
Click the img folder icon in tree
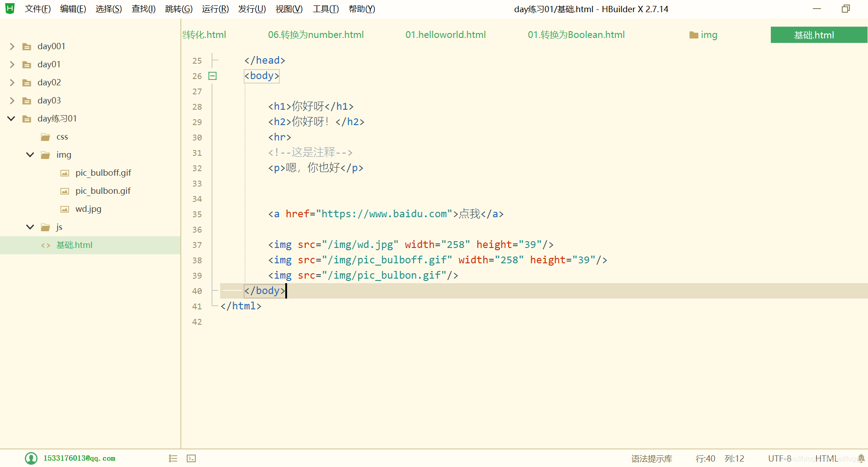tap(45, 155)
